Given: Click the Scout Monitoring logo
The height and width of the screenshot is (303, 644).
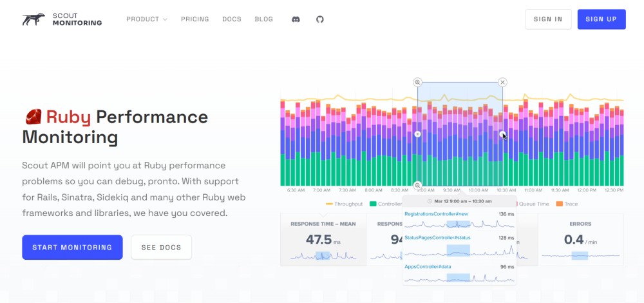Looking at the screenshot, I should (x=62, y=19).
